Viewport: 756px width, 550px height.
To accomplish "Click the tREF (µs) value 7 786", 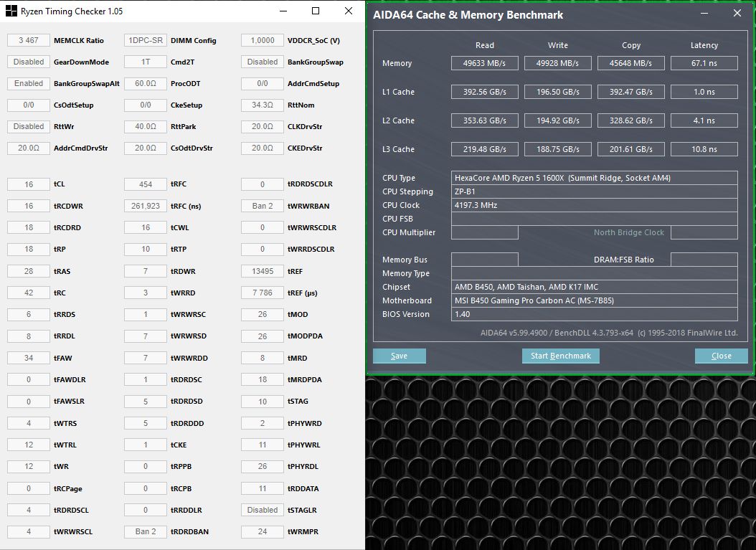I will pos(263,293).
